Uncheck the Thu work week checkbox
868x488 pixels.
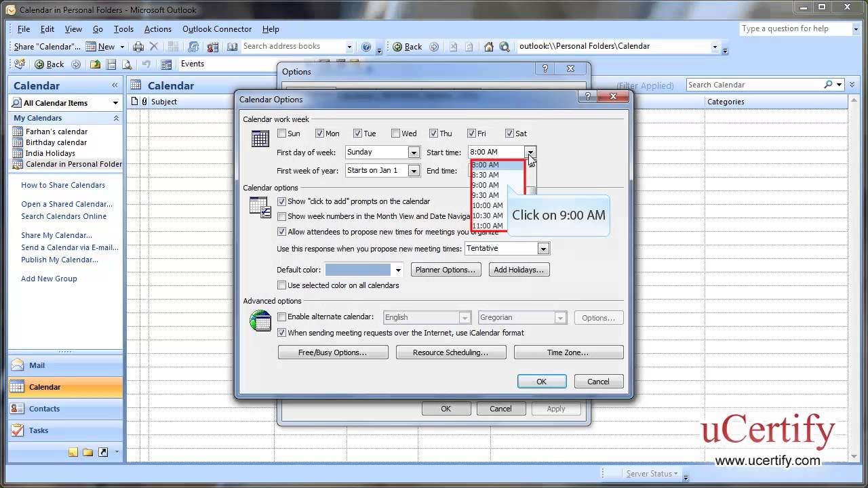(433, 134)
